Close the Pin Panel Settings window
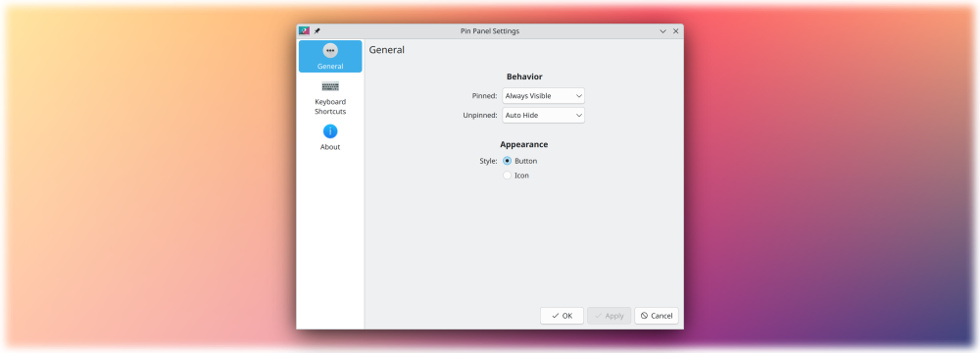This screenshot has height=353, width=980. click(x=675, y=31)
